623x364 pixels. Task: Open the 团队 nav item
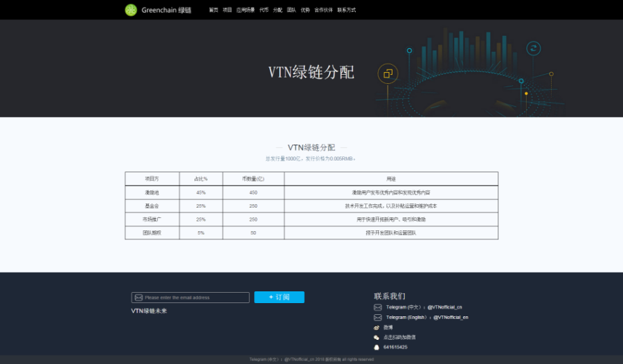point(291,10)
